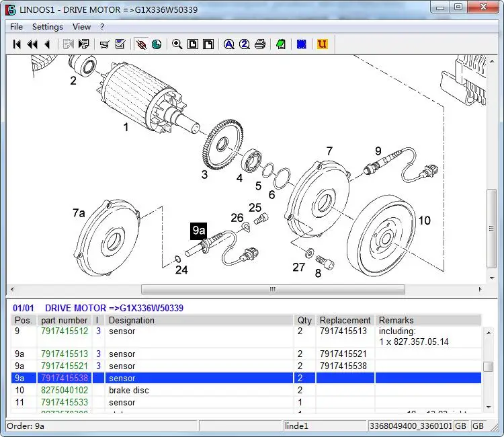Image resolution: width=504 pixels, height=437 pixels.
Task: Click replacement number 7917415521 link
Action: point(343,354)
